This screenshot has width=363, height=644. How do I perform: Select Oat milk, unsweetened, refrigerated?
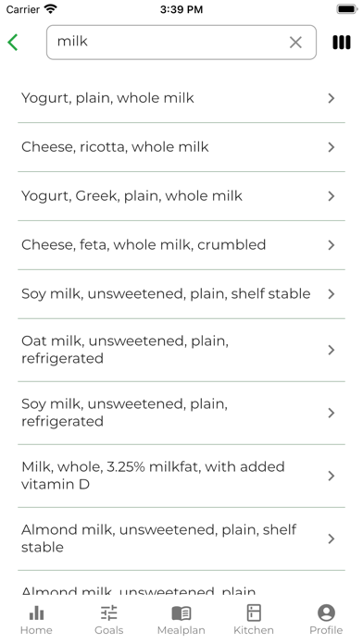pos(181,350)
